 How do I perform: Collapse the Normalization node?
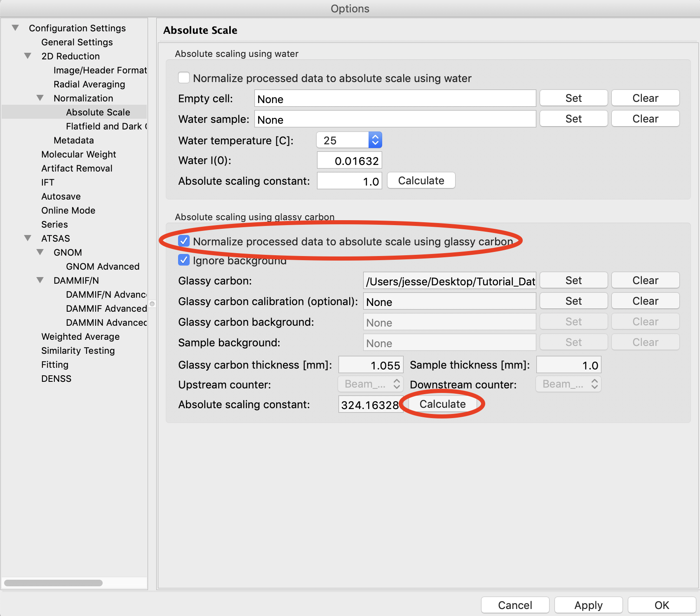coord(40,98)
